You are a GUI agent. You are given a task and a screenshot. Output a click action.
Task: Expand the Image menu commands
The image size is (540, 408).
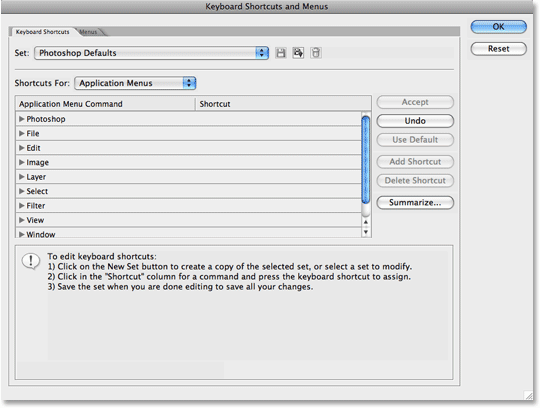[22, 162]
